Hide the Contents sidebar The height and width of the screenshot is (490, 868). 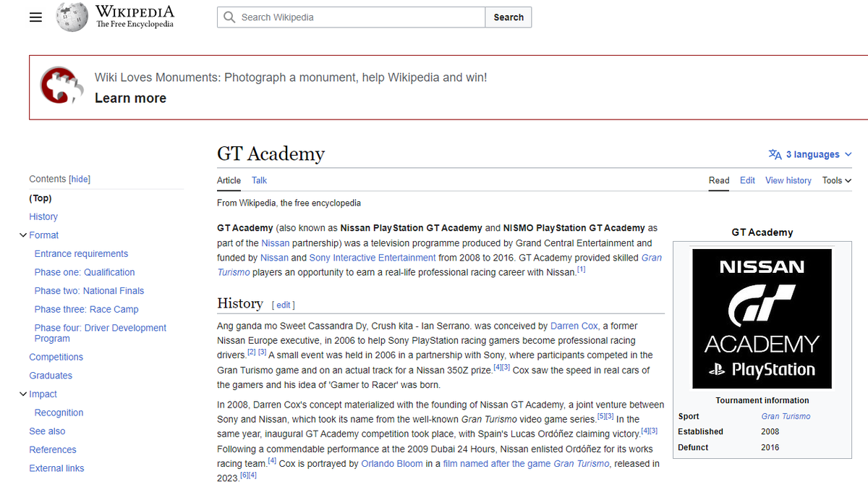click(80, 179)
